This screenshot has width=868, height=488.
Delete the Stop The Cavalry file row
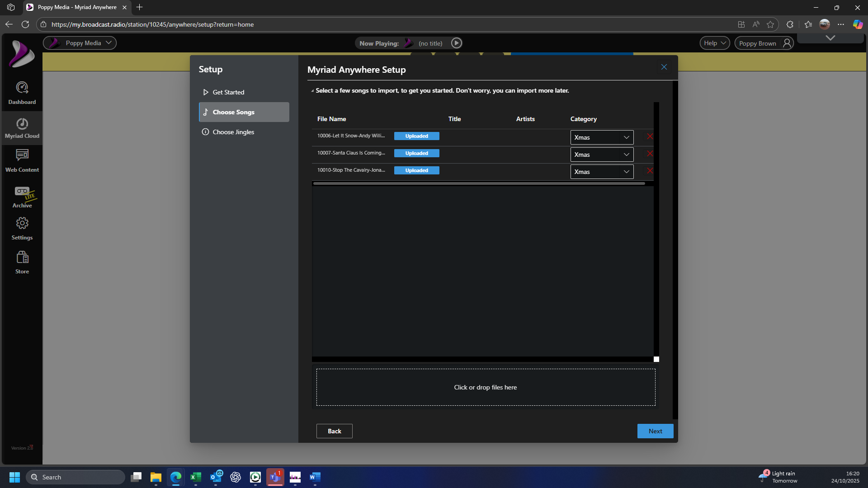pos(650,171)
